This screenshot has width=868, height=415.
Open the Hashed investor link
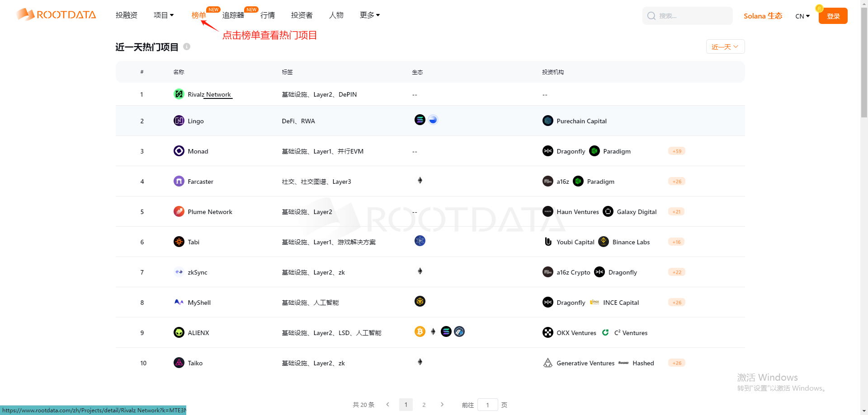pos(643,363)
